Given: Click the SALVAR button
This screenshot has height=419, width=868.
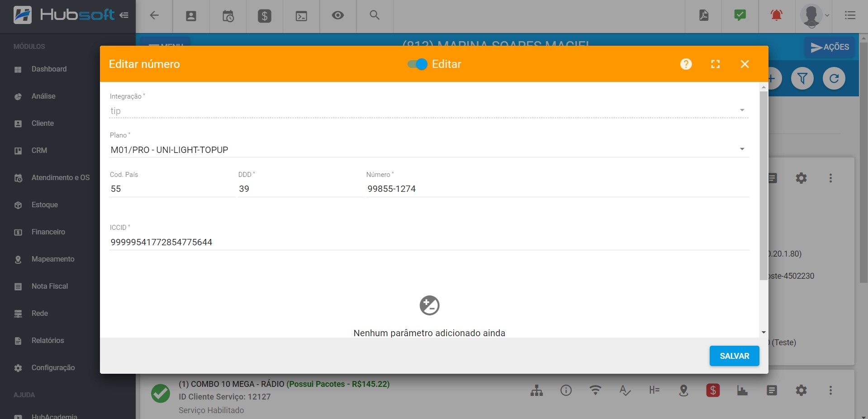Looking at the screenshot, I should pyautogui.click(x=734, y=356).
